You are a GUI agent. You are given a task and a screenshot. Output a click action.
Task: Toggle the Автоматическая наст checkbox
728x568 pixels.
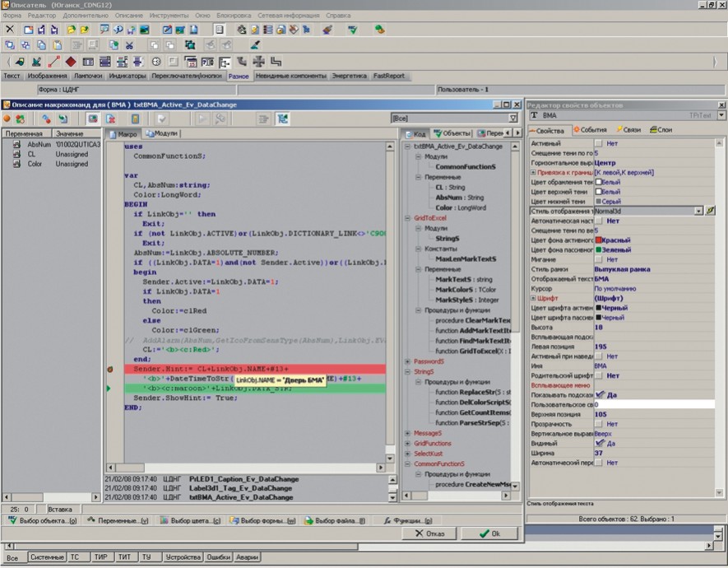599,221
